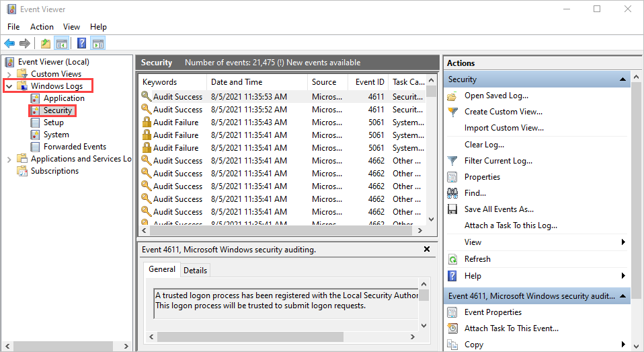Click the Actions pane scroll down arrow
Image resolution: width=644 pixels, height=352 pixels.
tap(636, 346)
